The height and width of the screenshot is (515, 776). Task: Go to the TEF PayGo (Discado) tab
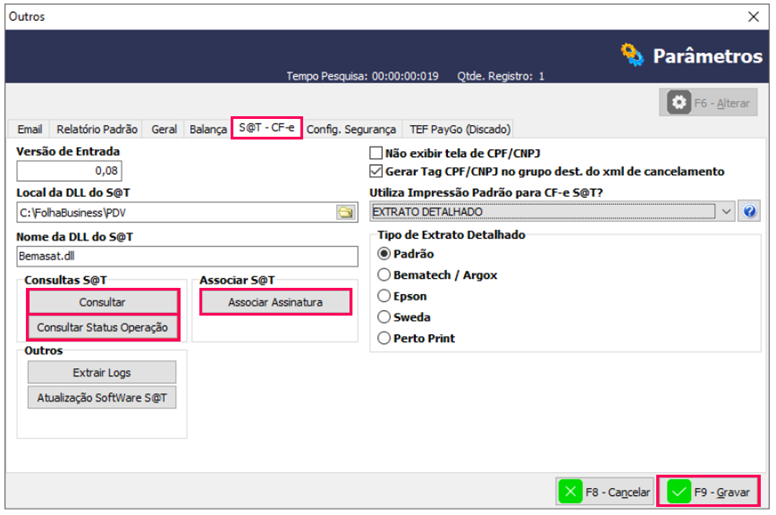(459, 129)
